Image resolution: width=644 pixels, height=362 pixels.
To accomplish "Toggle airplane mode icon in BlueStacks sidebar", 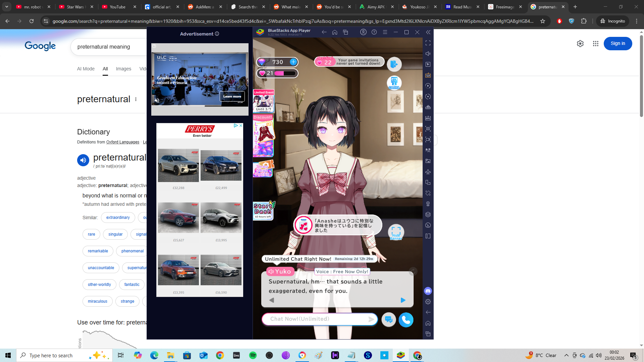I will point(428,172).
